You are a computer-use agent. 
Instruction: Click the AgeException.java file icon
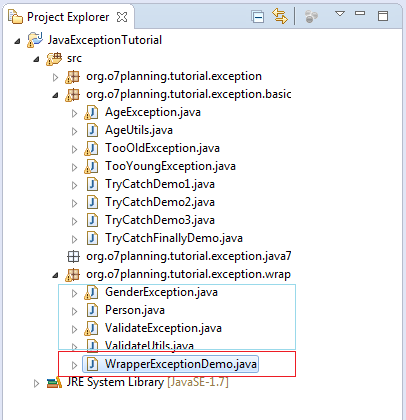tap(91, 112)
